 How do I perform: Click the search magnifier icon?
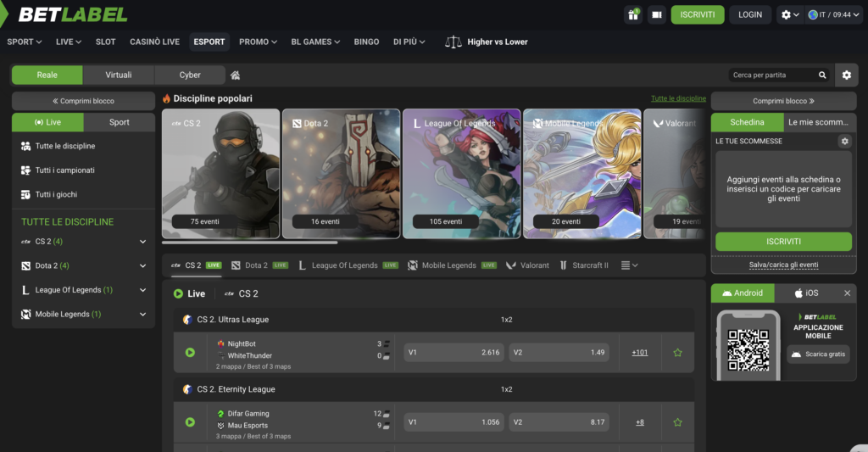coord(822,75)
